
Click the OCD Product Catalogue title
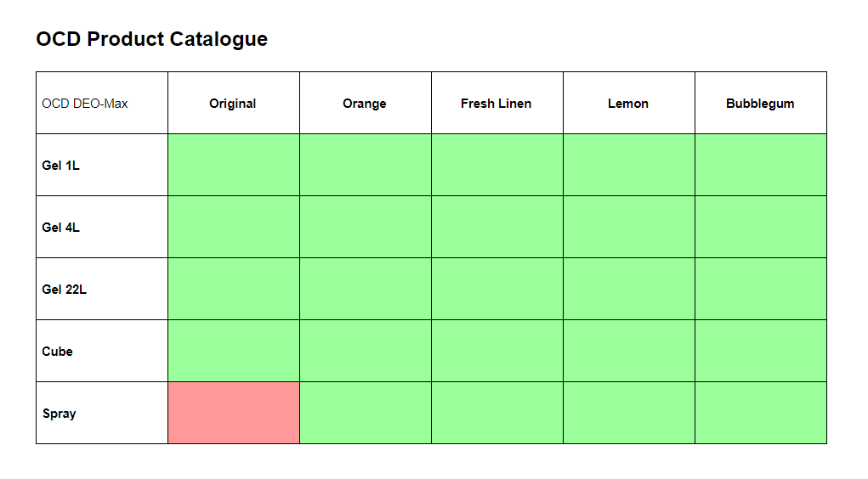[152, 39]
